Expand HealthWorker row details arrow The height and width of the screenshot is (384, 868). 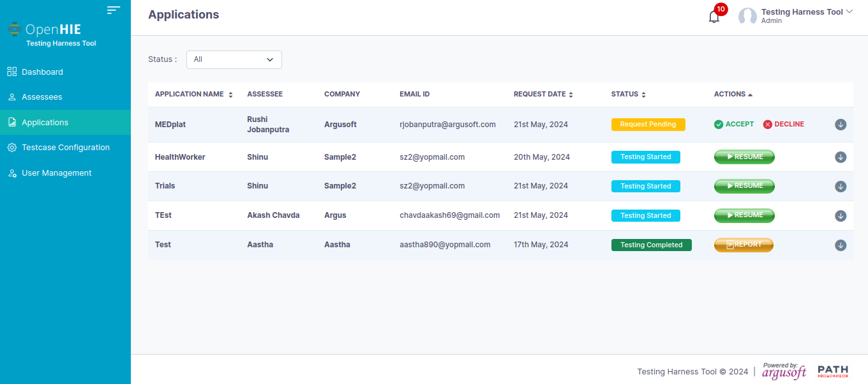click(841, 157)
